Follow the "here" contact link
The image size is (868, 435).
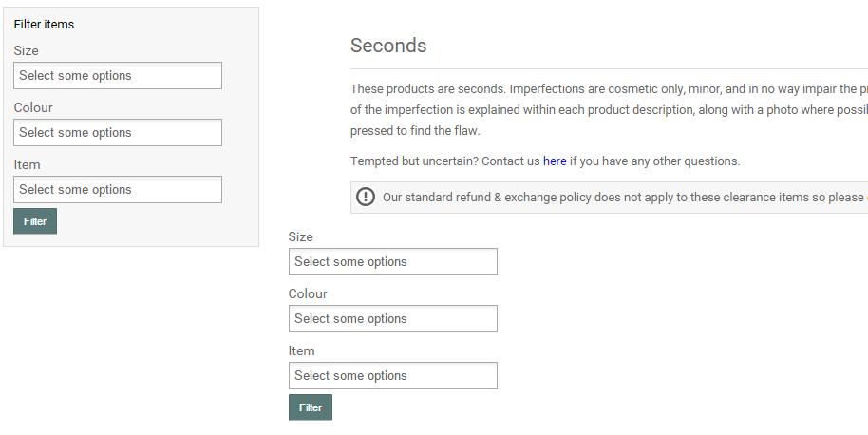point(555,161)
